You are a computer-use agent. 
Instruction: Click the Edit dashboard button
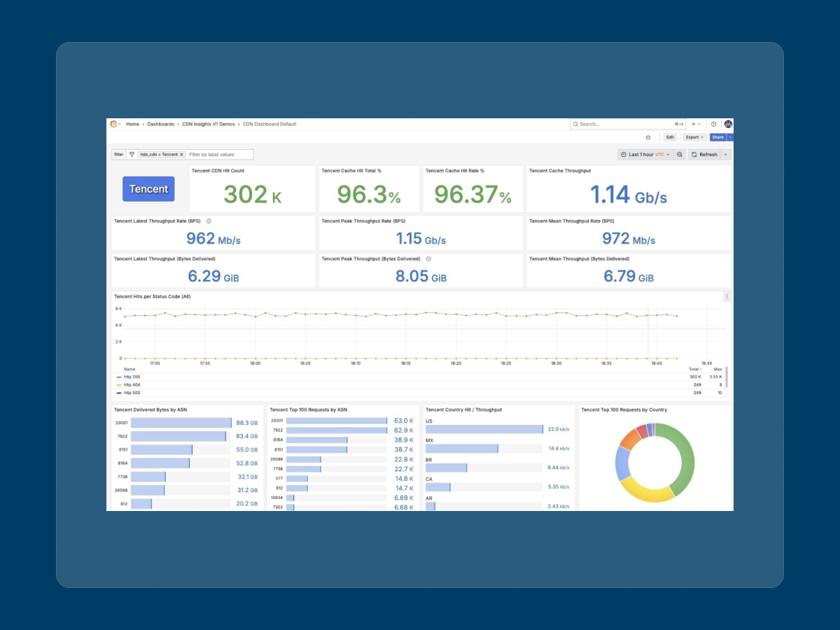coord(670,137)
